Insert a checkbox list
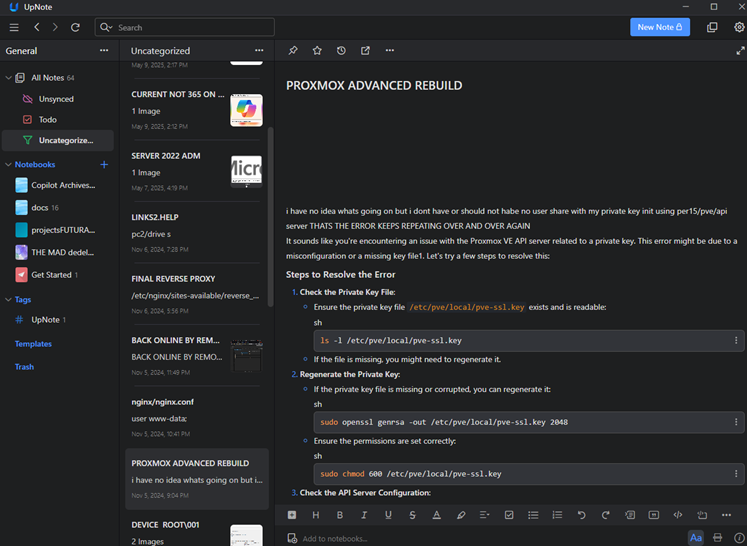Screen dimensions: 747x546 coord(509,515)
